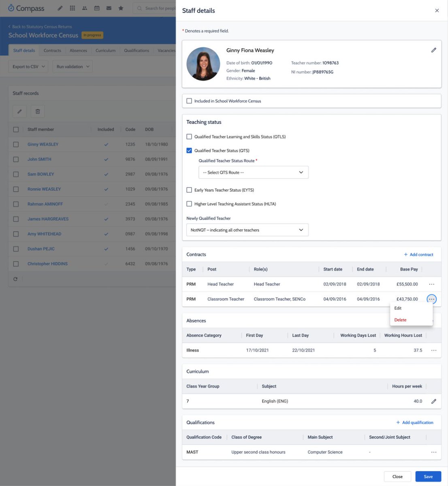Save the staff details
This screenshot has height=486, width=448.
coord(428,476)
